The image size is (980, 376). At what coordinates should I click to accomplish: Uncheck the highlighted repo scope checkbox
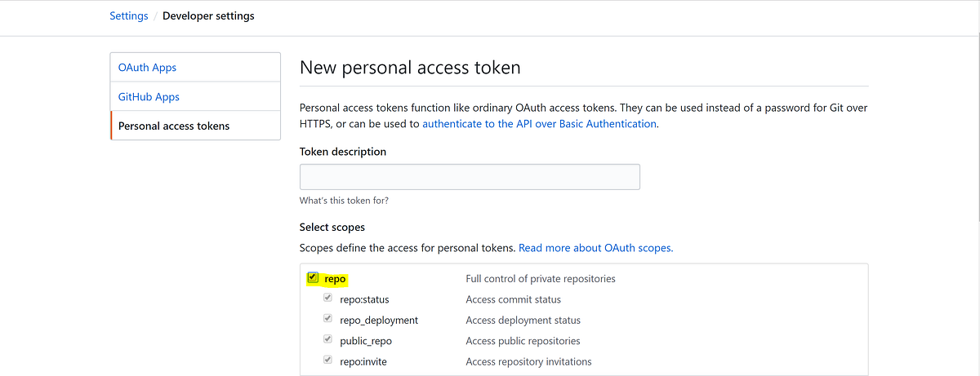(313, 278)
